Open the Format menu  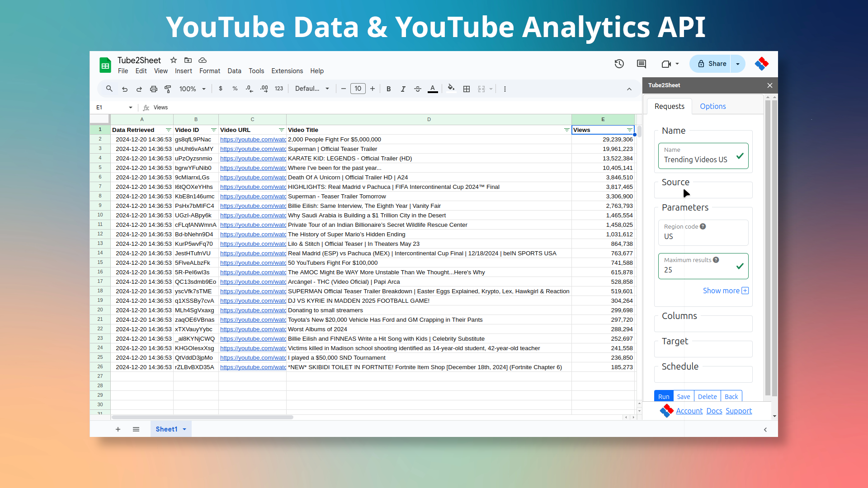click(210, 71)
